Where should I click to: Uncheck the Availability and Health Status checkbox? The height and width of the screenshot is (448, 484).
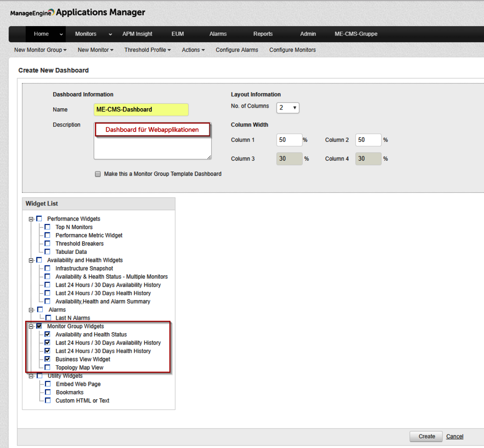click(x=47, y=335)
